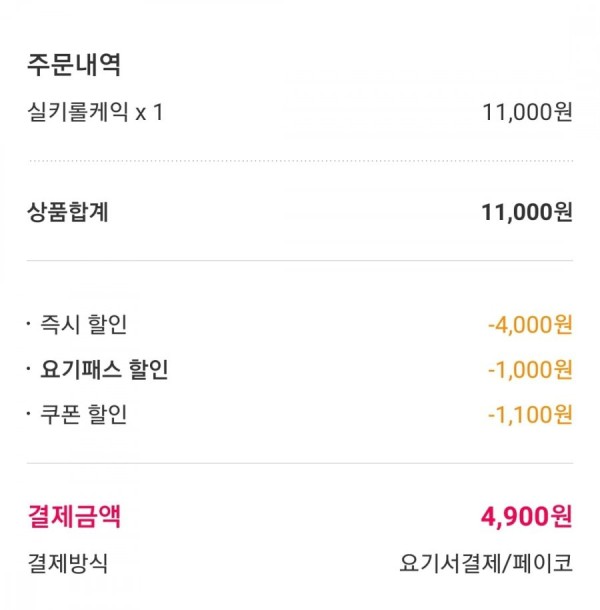Image resolution: width=600 pixels, height=610 pixels.
Task: Click the dotted divider under 실키롤케익
Action: pyautogui.click(x=300, y=160)
